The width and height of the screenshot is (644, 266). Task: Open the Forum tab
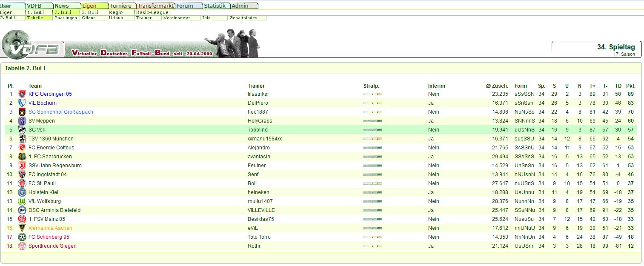pyautogui.click(x=189, y=6)
